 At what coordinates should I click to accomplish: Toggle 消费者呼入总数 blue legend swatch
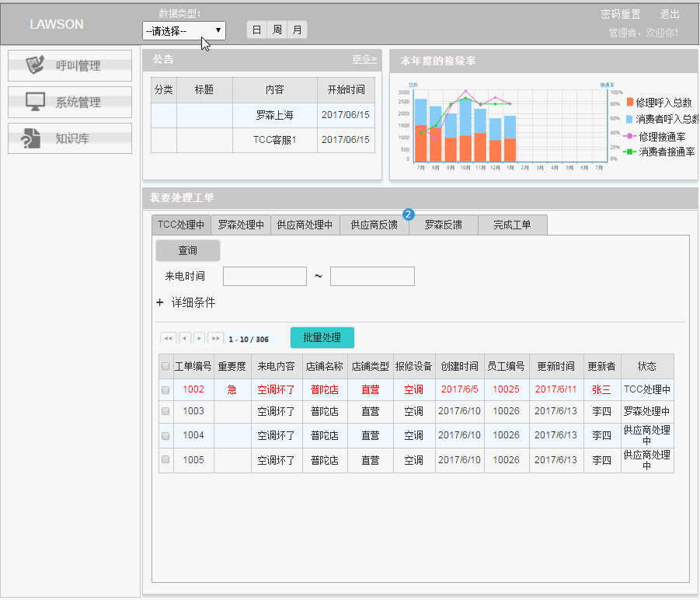(x=629, y=119)
